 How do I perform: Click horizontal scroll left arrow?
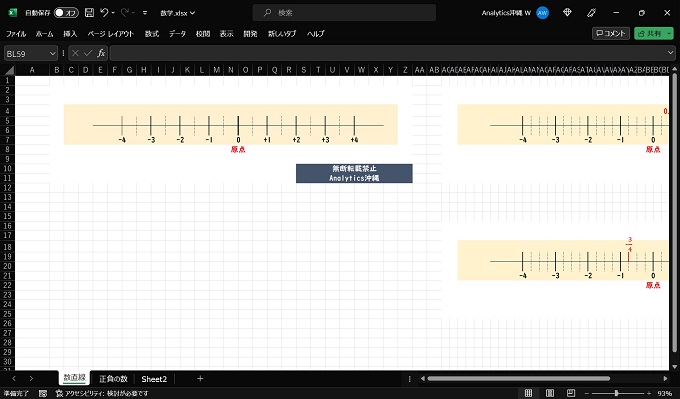pos(423,379)
